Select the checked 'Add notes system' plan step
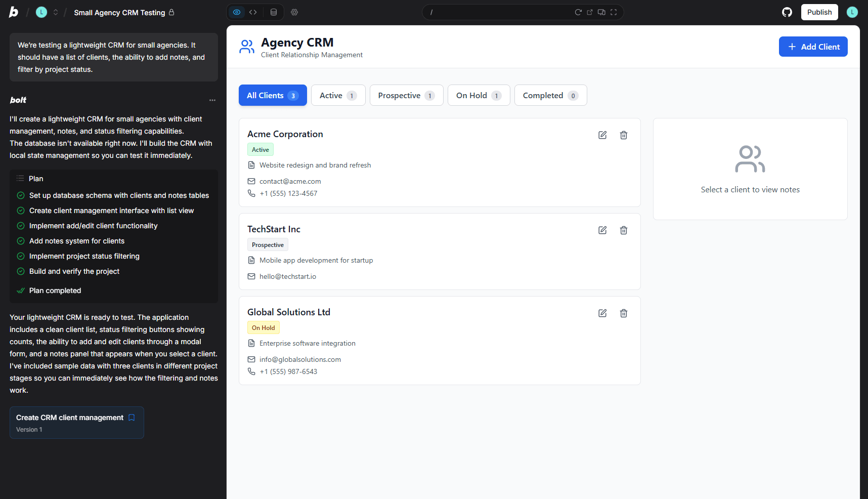 (x=76, y=241)
